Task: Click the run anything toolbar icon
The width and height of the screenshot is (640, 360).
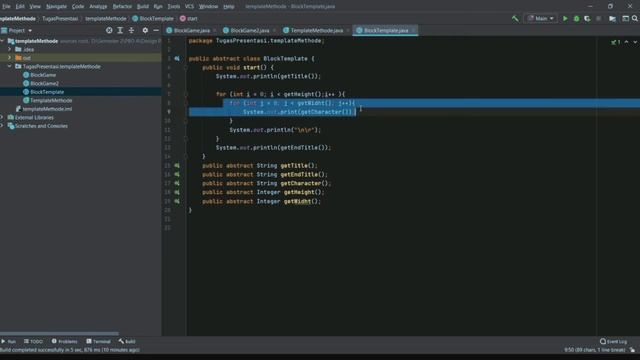Action: (625, 18)
